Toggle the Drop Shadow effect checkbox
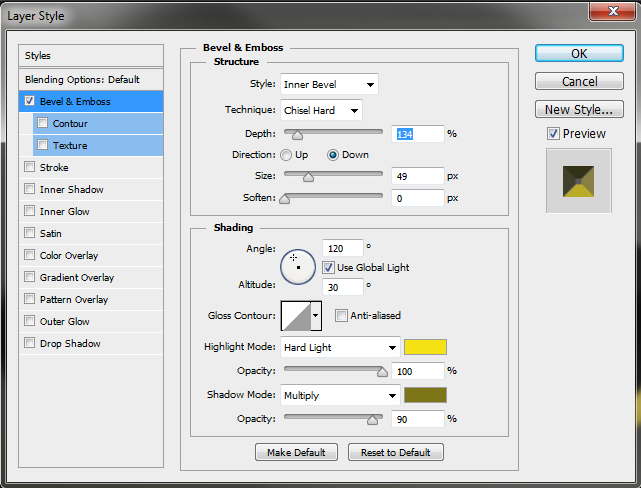 [29, 344]
